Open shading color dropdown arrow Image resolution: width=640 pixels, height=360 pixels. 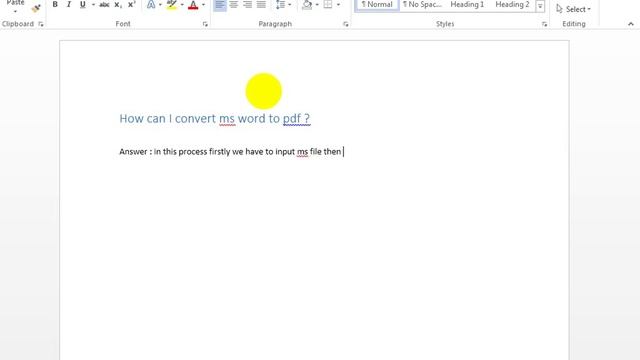coord(317,5)
